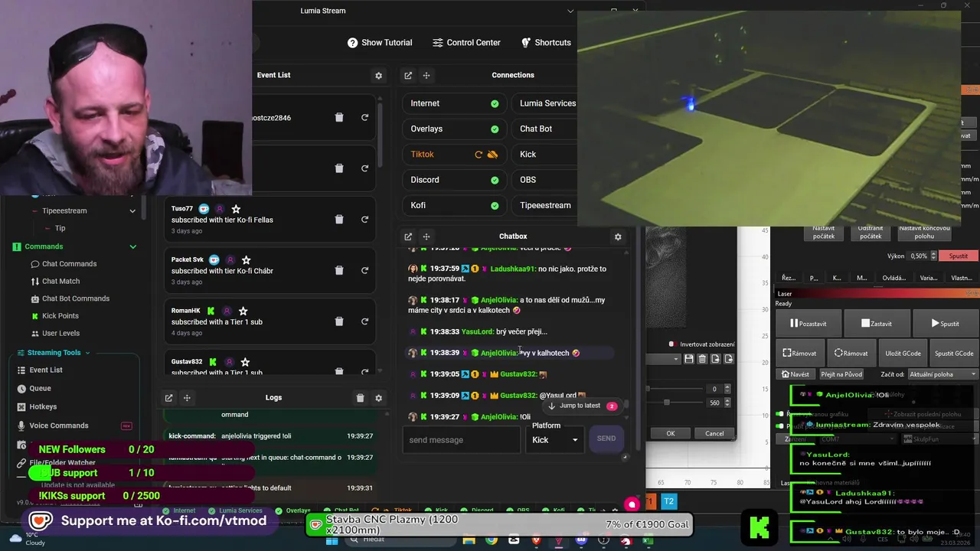This screenshot has height=551, width=980.
Task: Reconnect Tiktok with the refresh icon
Action: (x=479, y=155)
